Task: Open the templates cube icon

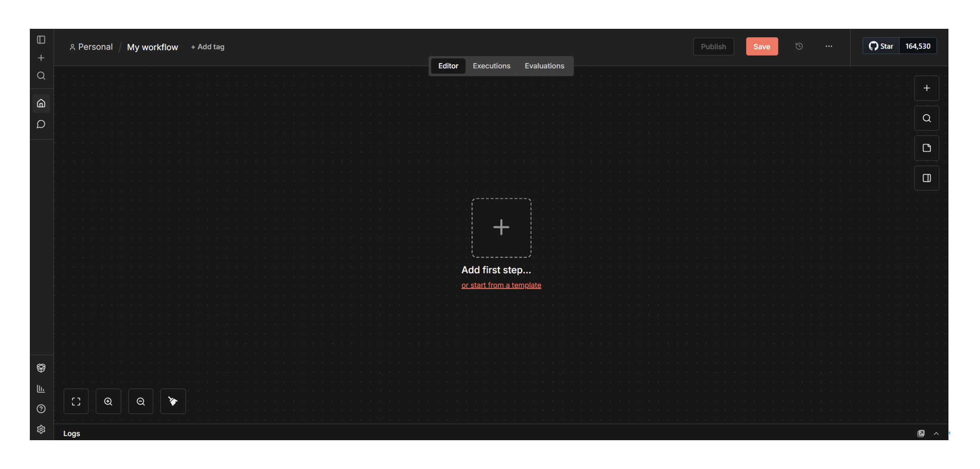Action: coord(41,368)
